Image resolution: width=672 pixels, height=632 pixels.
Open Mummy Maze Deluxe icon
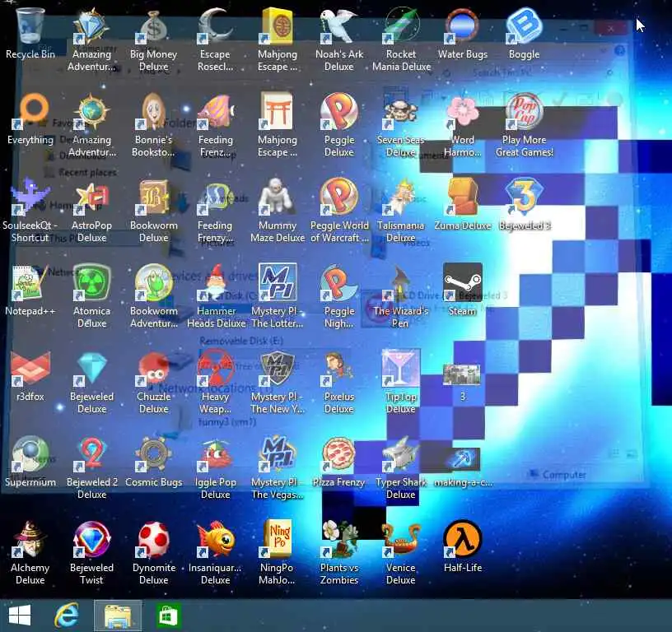click(x=277, y=197)
